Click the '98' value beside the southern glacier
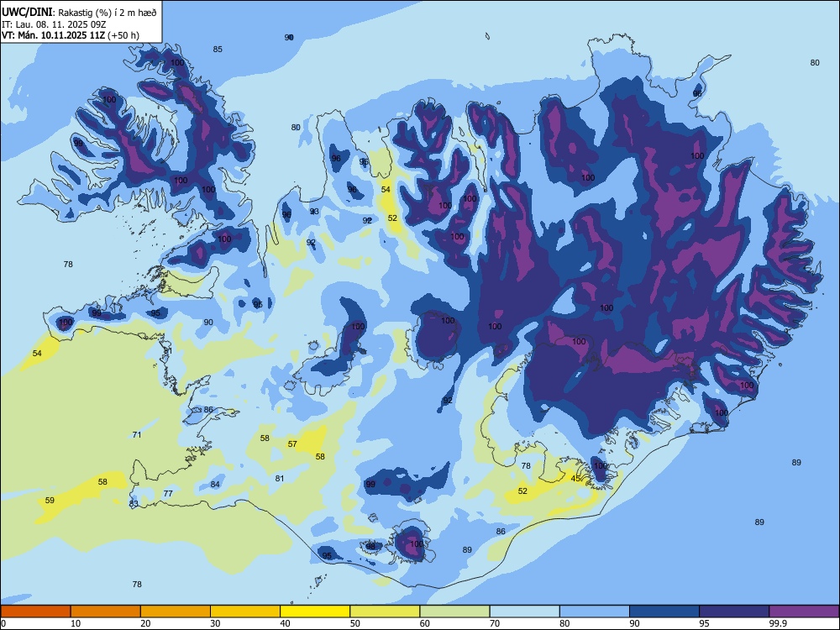The width and height of the screenshot is (840, 630). [370, 546]
